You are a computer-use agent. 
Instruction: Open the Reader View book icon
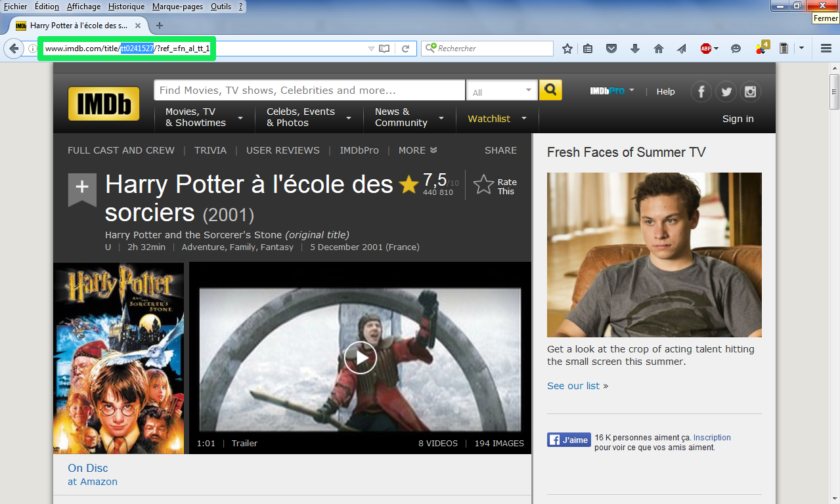coord(384,49)
